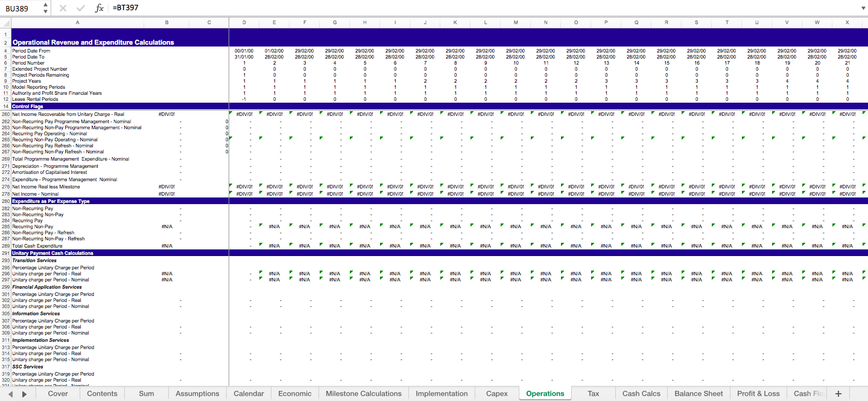This screenshot has width=868, height=401.
Task: Open the Milestone Calculations tab
Action: coord(364,393)
